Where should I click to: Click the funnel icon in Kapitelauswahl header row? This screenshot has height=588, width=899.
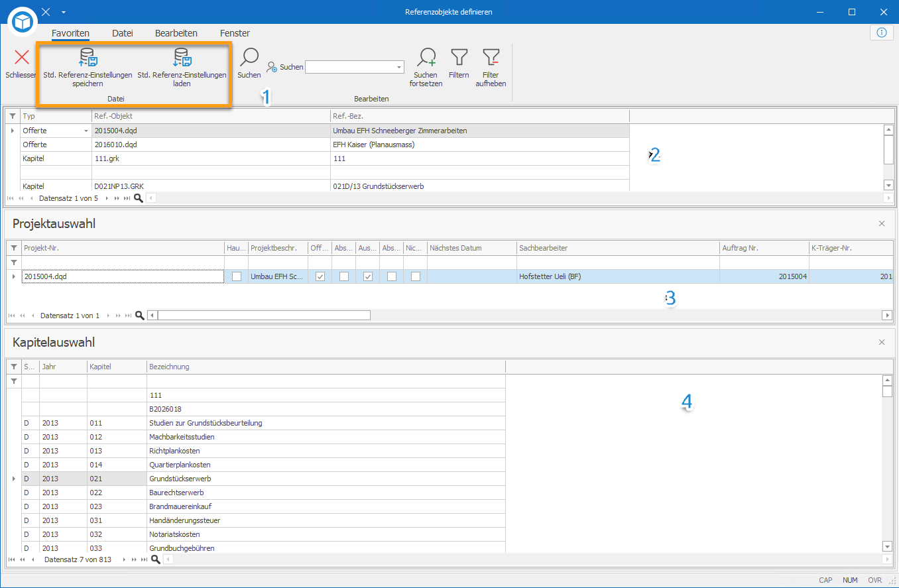click(14, 367)
